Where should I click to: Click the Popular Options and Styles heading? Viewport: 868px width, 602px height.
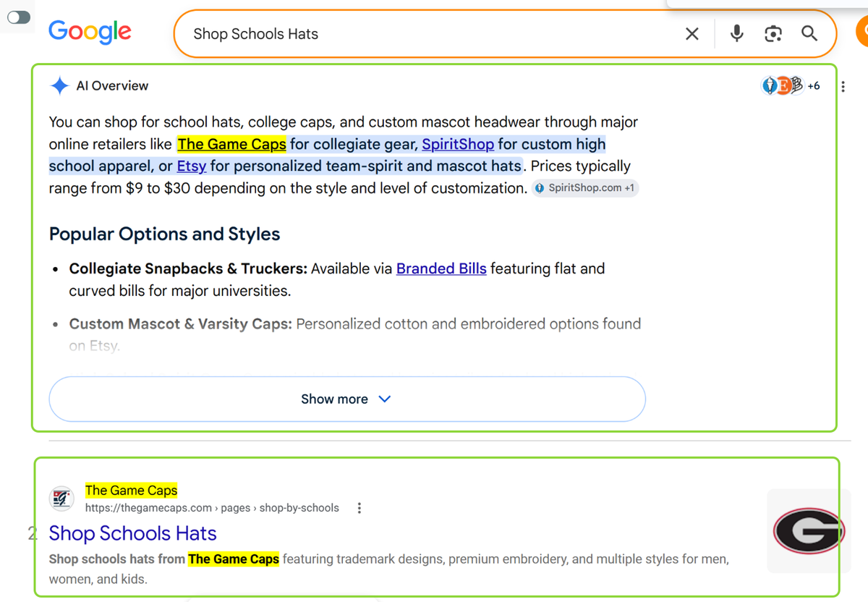164,234
